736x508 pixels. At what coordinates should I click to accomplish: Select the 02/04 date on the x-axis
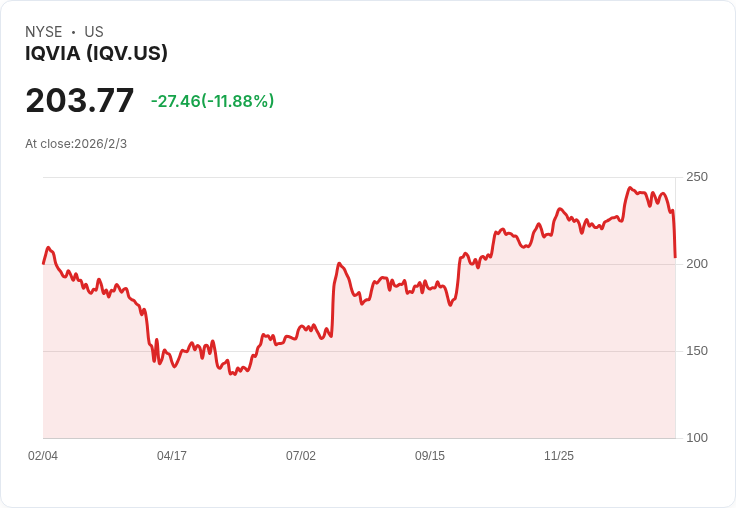click(x=43, y=456)
